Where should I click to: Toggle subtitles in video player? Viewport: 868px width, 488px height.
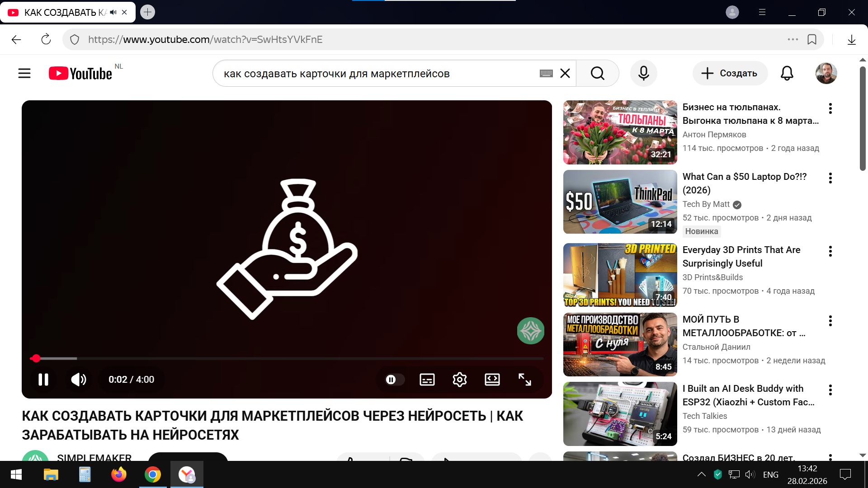pyautogui.click(x=427, y=380)
